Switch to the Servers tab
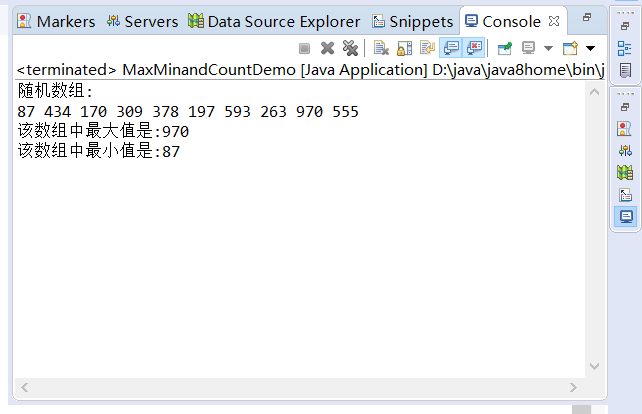 pyautogui.click(x=142, y=21)
